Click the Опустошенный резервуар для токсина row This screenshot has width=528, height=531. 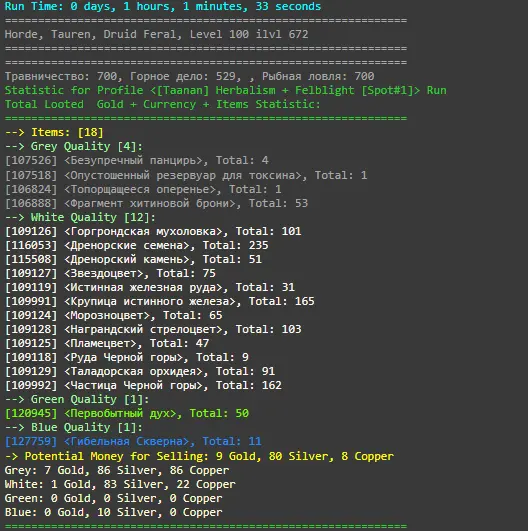(x=186, y=175)
